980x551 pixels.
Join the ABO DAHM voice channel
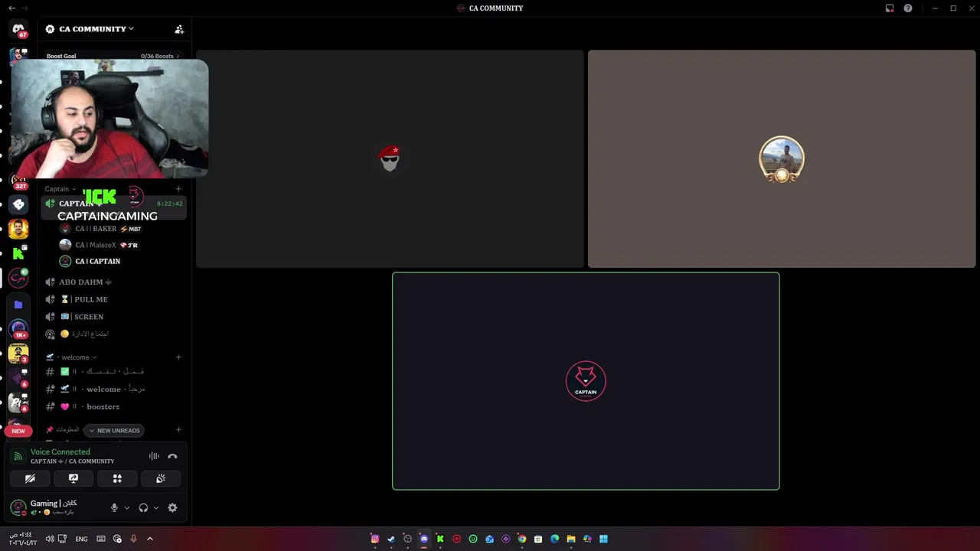point(113,282)
